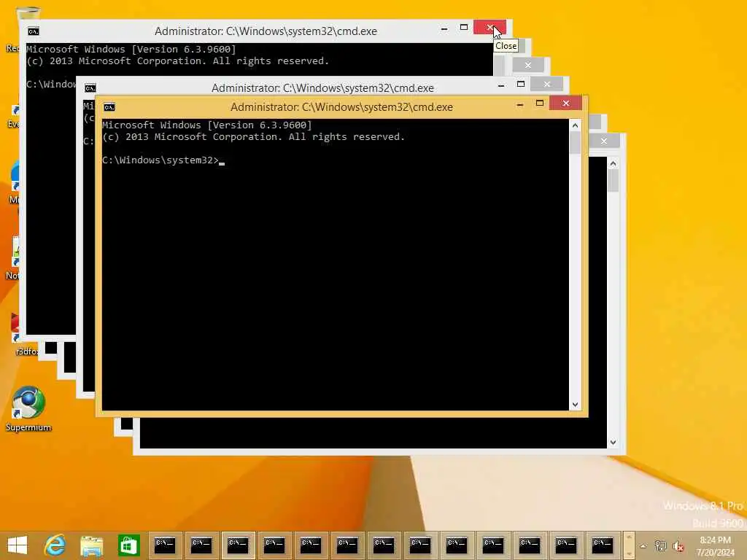The width and height of the screenshot is (747, 560).
Task: Click the C:\Windows\system32> prompt in front window
Action: (x=160, y=160)
